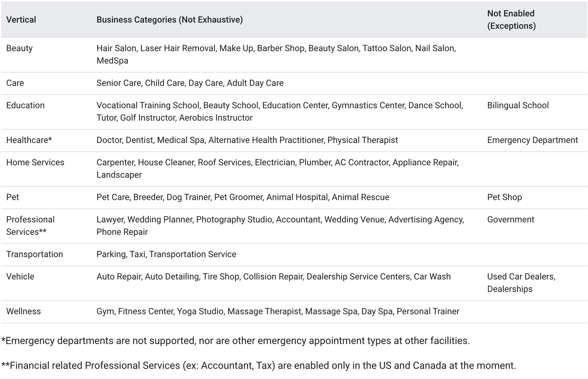Image resolution: width=588 pixels, height=379 pixels.
Task: Click the Bilingual School exception cell
Action: point(518,105)
